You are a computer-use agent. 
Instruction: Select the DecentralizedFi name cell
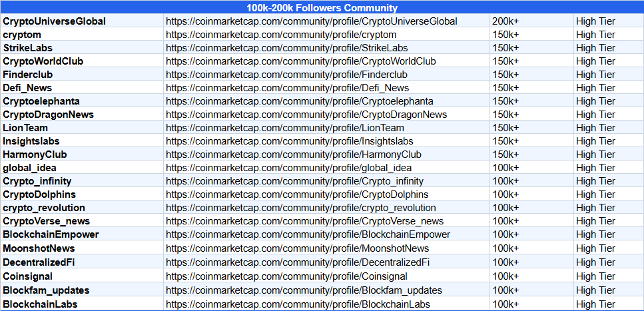click(x=82, y=262)
